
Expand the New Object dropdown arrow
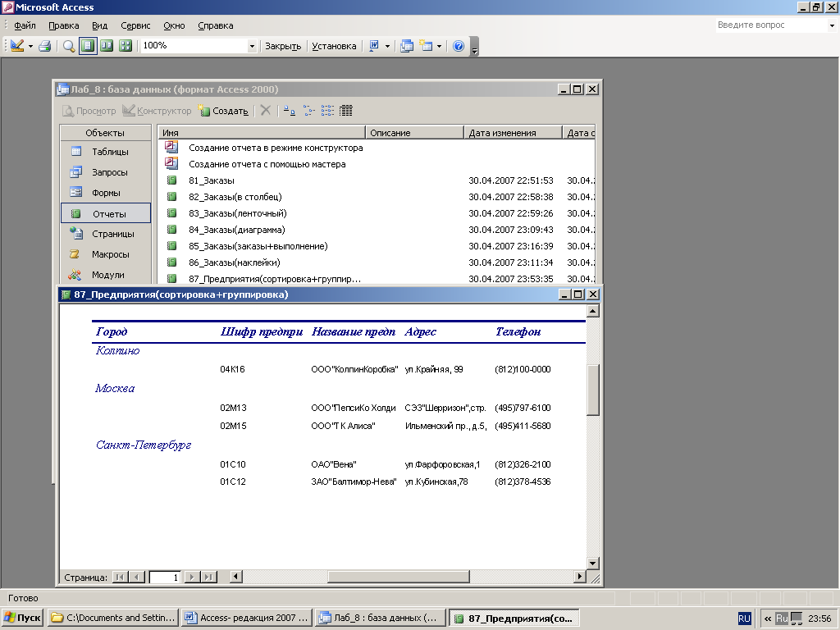click(x=440, y=46)
